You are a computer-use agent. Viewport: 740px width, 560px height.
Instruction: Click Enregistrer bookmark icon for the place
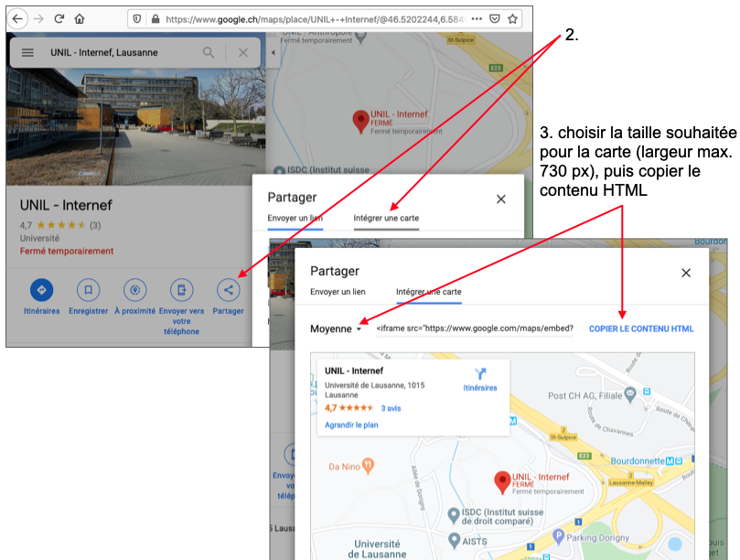[x=88, y=290]
